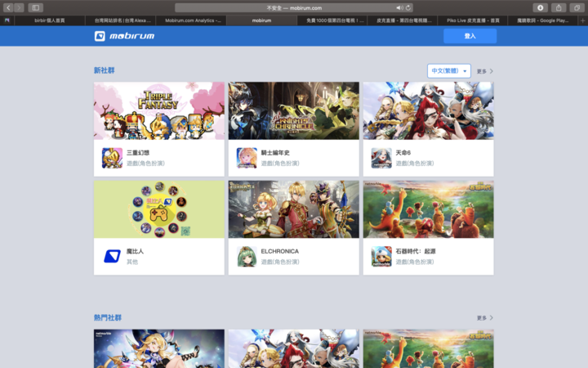Click the 熱門社群 section heading
588x368 pixels.
(x=108, y=317)
